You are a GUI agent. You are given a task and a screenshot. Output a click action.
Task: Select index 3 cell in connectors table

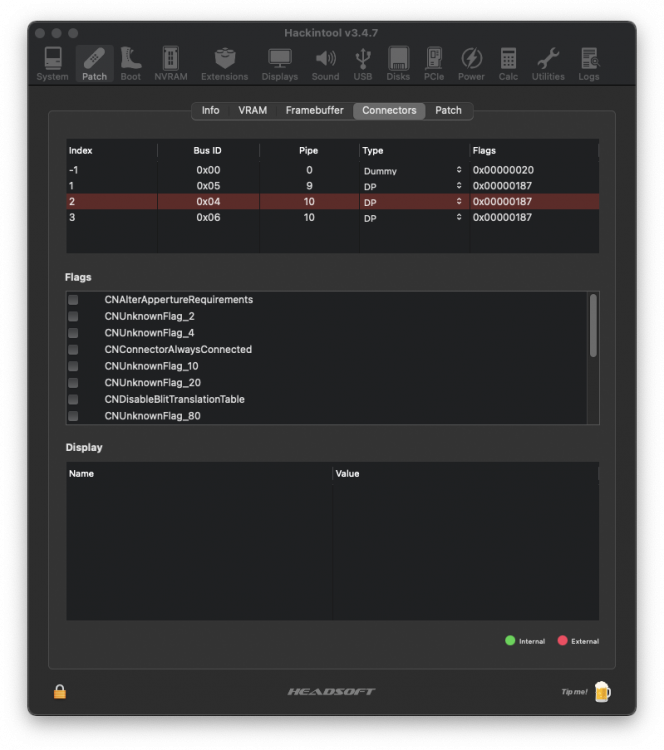click(x=111, y=218)
